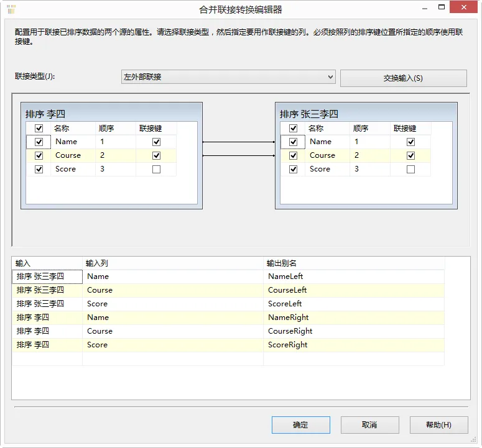Edit the NameRight output alias

coord(354,318)
